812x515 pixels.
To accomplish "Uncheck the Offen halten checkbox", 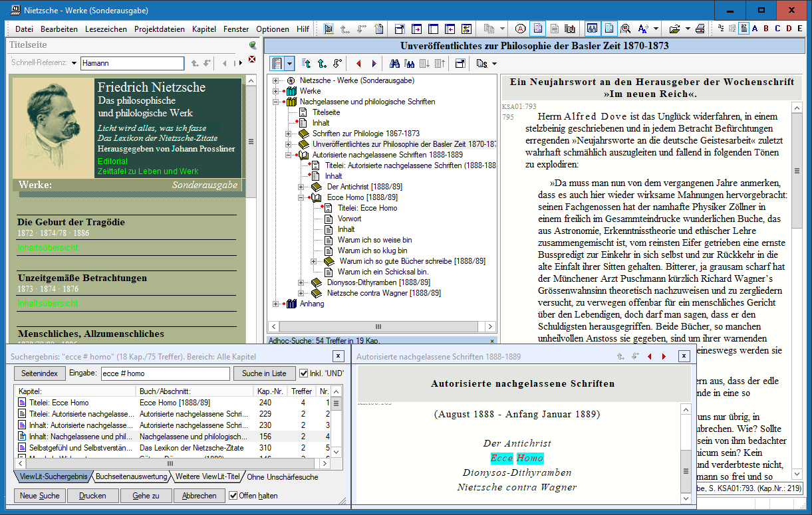I will click(x=233, y=496).
